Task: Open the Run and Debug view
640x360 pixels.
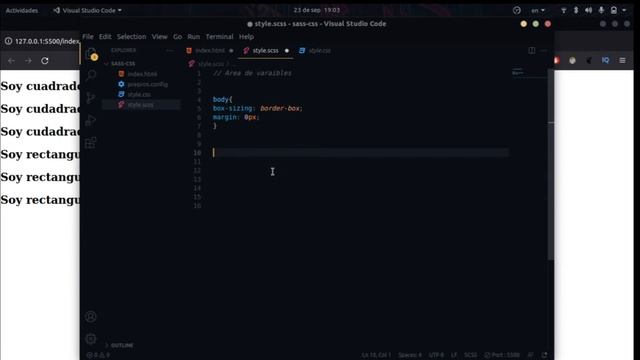Action: point(91,120)
